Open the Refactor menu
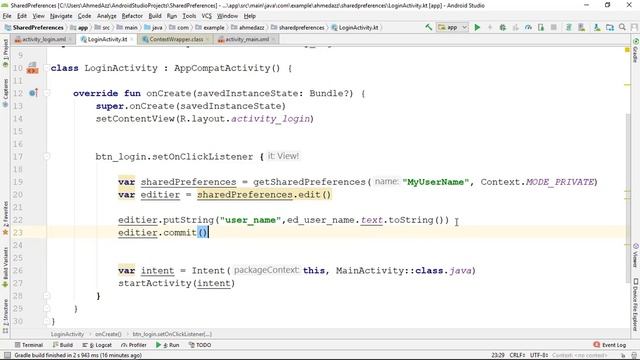 click(x=132, y=16)
